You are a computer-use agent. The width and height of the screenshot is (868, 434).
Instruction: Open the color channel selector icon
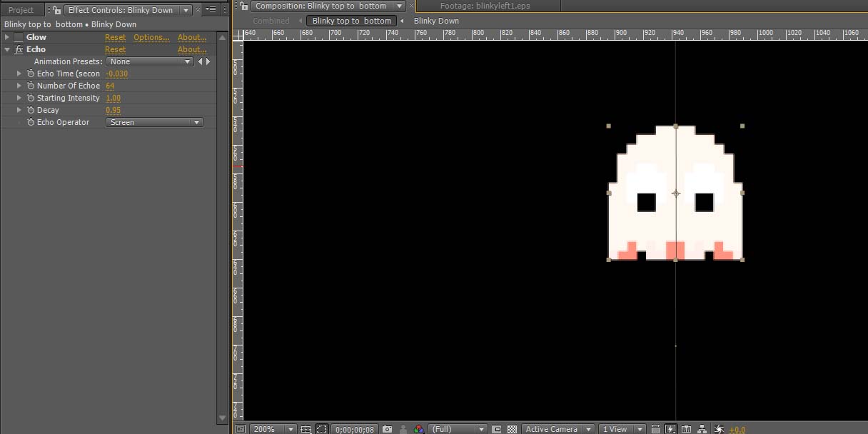pos(419,429)
